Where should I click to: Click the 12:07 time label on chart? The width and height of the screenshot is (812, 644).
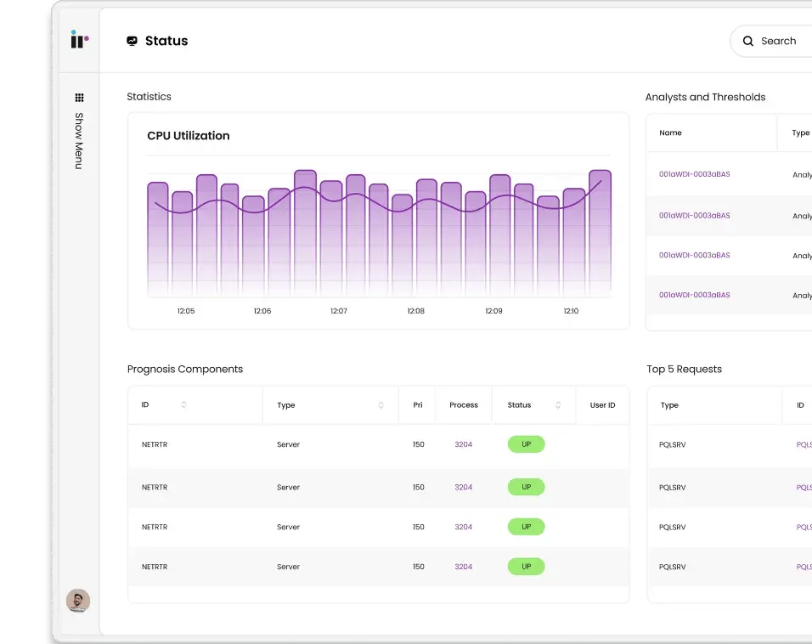tap(338, 311)
